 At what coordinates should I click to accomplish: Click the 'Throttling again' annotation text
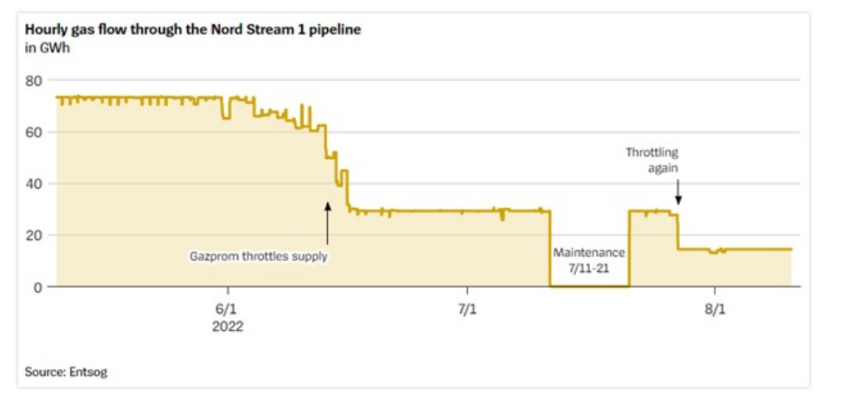[653, 160]
